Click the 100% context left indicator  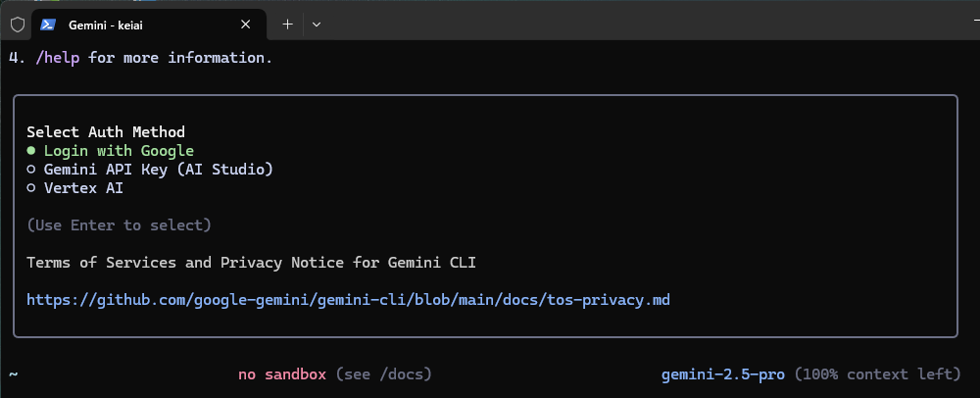[877, 374]
